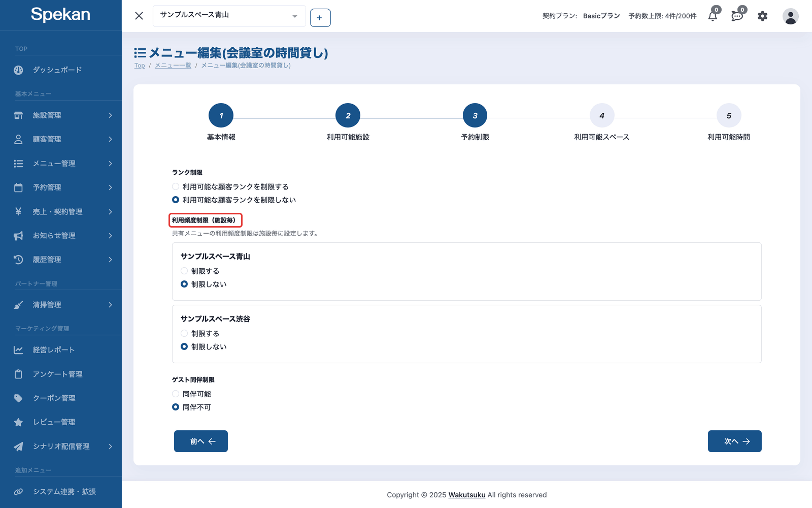Select 同伴可能 guest option
Image resolution: width=812 pixels, height=508 pixels.
point(176,394)
